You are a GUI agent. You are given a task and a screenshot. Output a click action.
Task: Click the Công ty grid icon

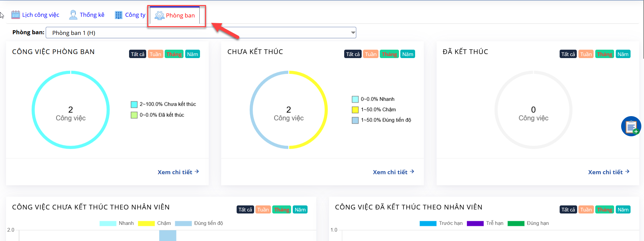coord(119,15)
